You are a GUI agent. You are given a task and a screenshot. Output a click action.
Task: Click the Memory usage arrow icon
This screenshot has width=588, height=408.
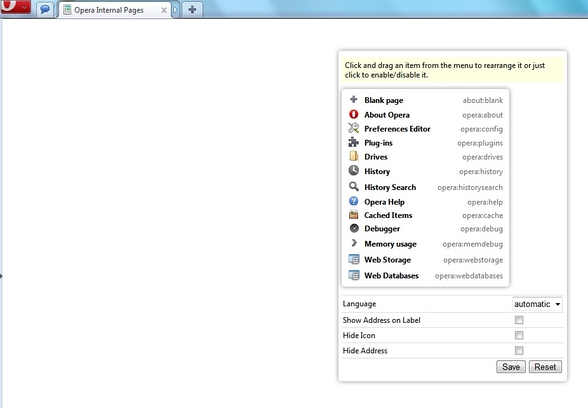pos(354,243)
